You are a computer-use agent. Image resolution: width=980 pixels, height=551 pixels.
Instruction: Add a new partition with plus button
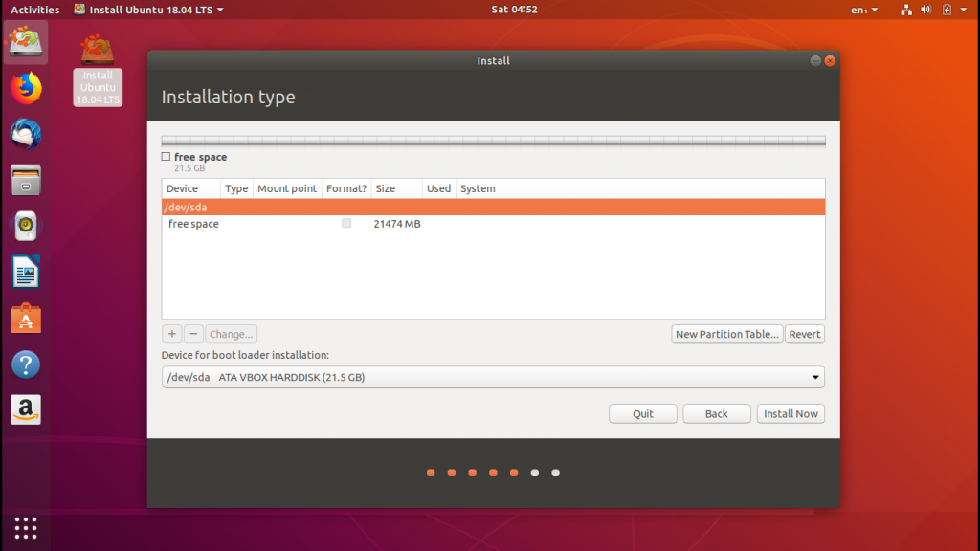(172, 334)
